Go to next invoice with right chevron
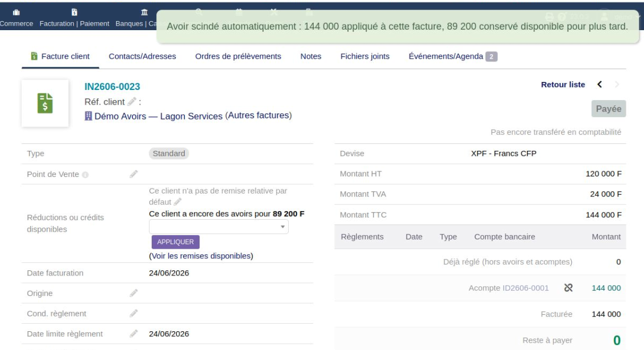 coord(617,84)
